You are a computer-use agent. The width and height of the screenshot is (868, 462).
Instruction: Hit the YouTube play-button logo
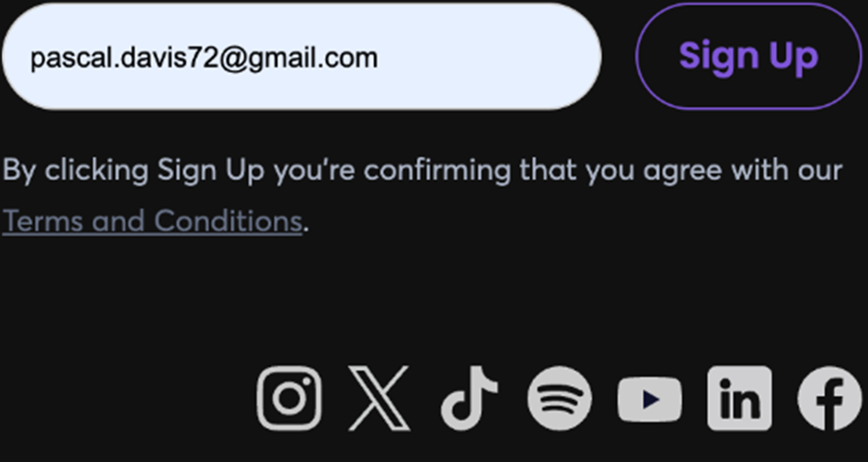[x=649, y=399]
